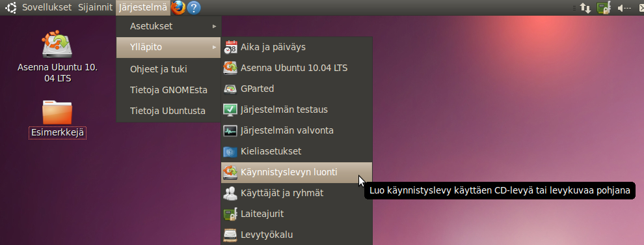This screenshot has width=644, height=245.
Task: Click the volume speaker indicator
Action: point(624,8)
